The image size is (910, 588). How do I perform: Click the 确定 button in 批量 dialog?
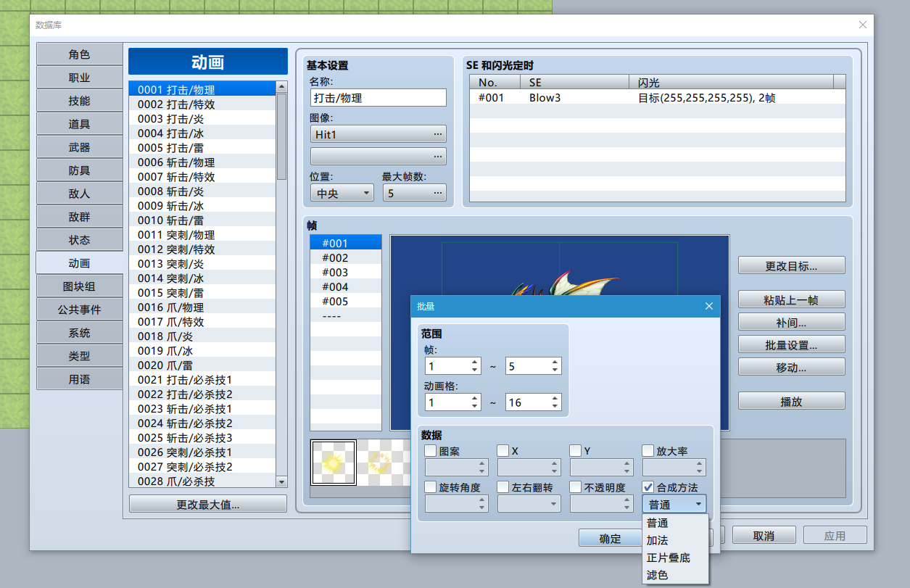point(610,538)
